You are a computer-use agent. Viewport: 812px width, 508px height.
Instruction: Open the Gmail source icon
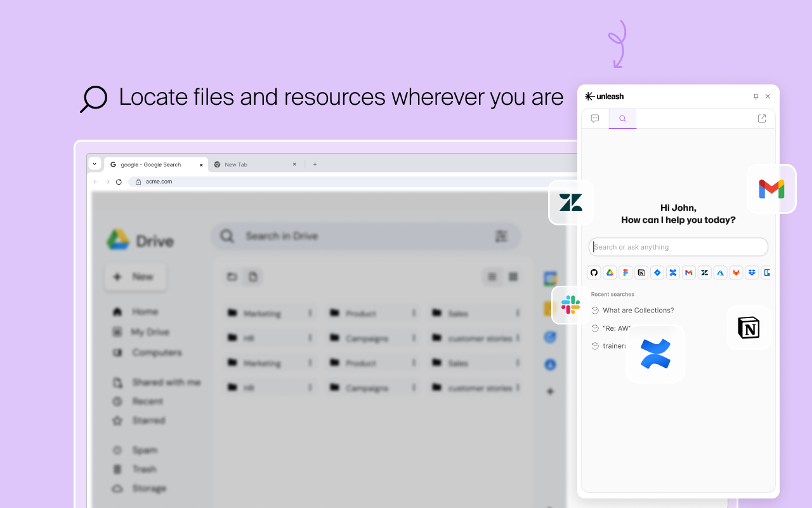point(689,272)
